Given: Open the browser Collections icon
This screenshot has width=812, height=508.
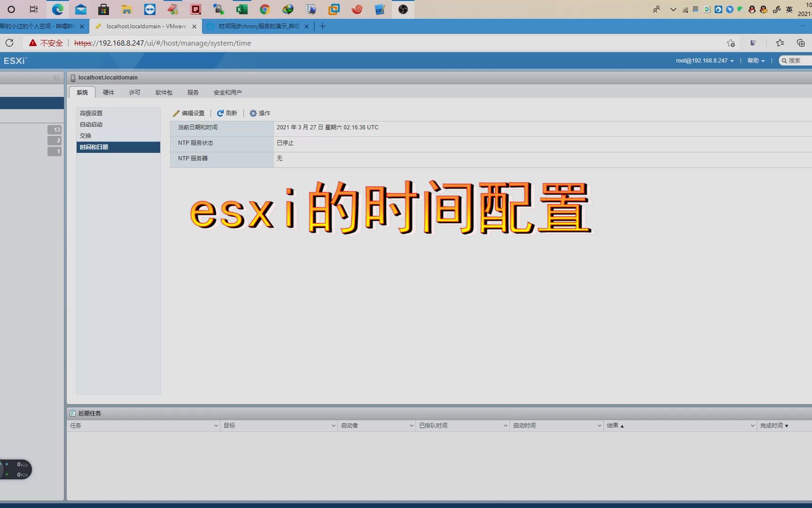Looking at the screenshot, I should 801,43.
